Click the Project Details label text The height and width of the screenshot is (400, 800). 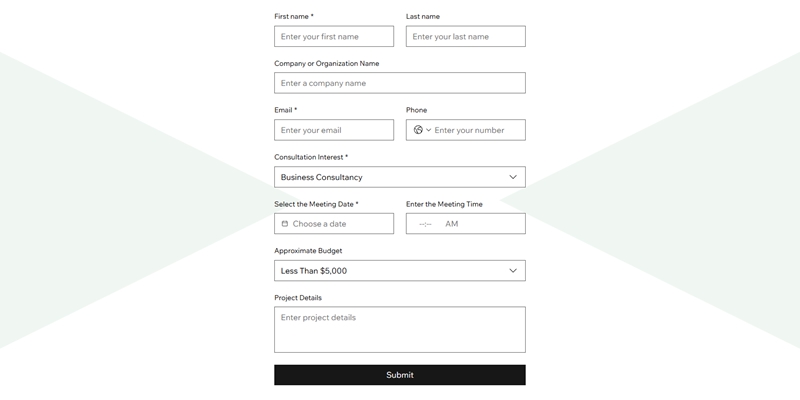(298, 298)
